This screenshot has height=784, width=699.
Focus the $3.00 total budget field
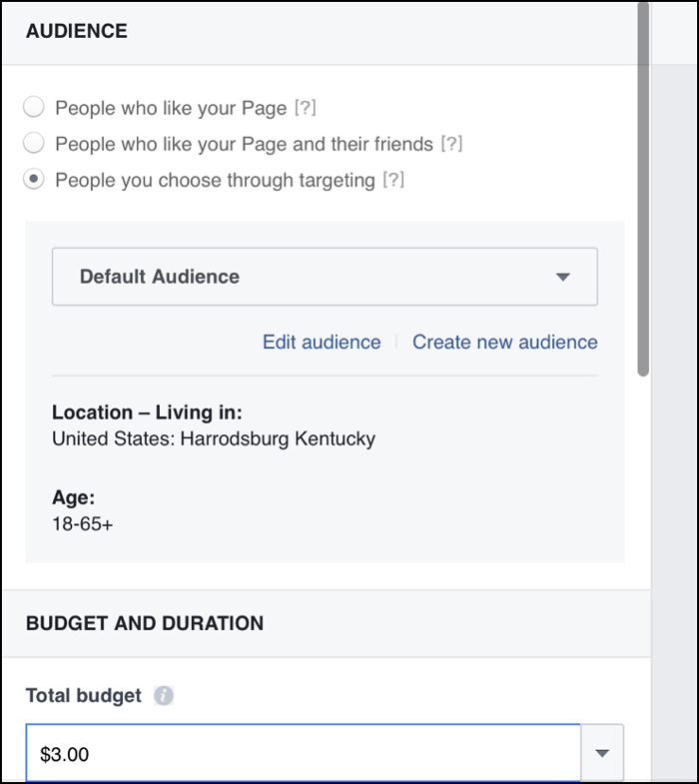click(x=303, y=753)
